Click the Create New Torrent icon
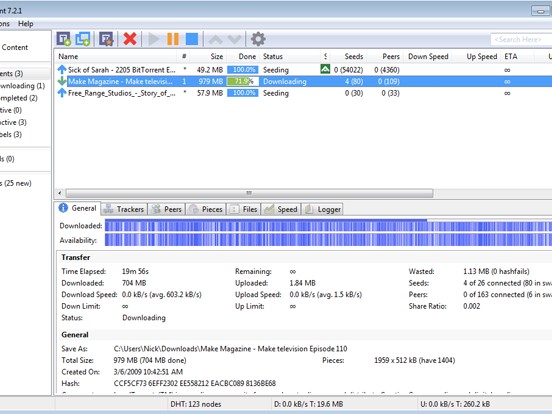 tap(106, 39)
